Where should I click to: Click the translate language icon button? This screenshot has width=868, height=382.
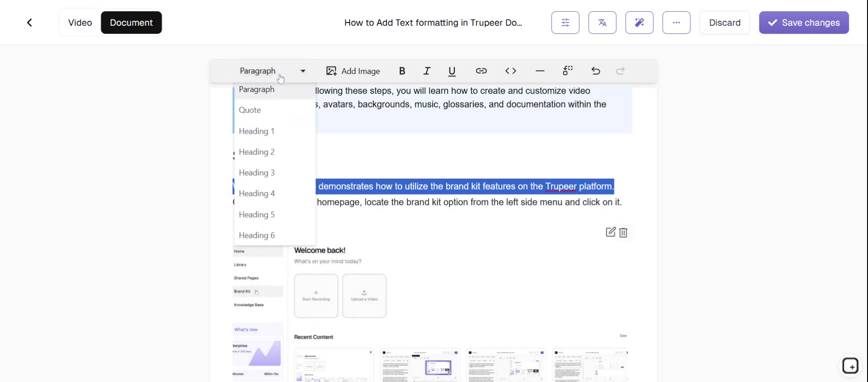coord(602,23)
